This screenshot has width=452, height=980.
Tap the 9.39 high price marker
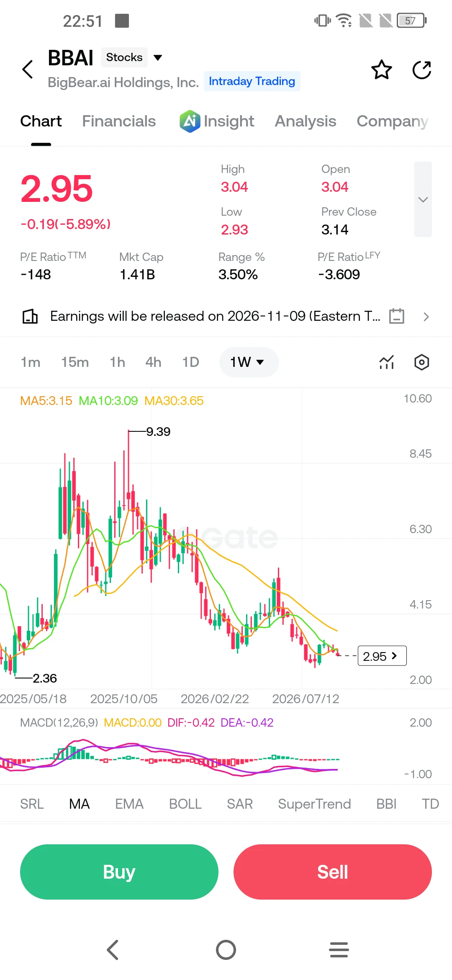tap(158, 432)
